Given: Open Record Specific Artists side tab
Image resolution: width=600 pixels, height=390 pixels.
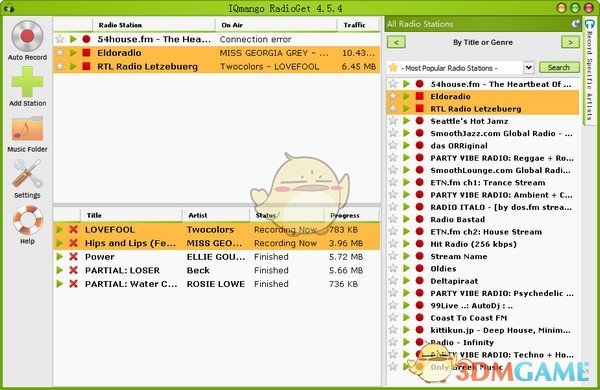Looking at the screenshot, I should tap(589, 71).
